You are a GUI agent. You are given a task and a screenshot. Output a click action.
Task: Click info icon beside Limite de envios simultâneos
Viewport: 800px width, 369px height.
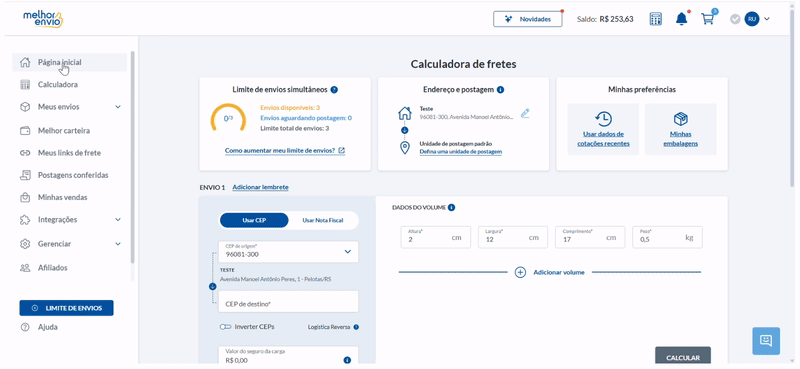[334, 90]
